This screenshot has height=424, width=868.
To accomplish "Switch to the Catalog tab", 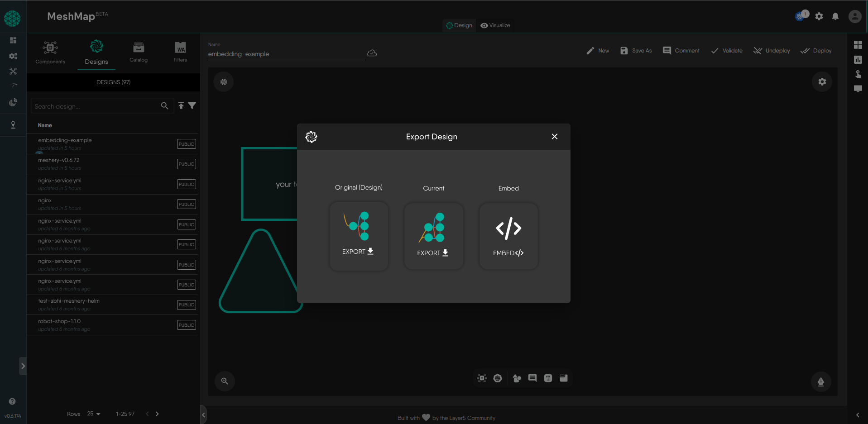I will tap(139, 52).
